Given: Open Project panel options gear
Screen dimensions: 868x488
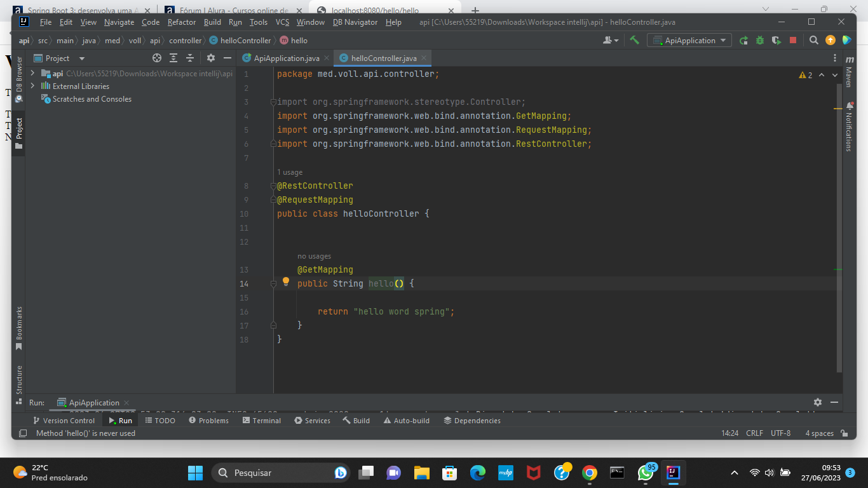Looking at the screenshot, I should (x=211, y=58).
